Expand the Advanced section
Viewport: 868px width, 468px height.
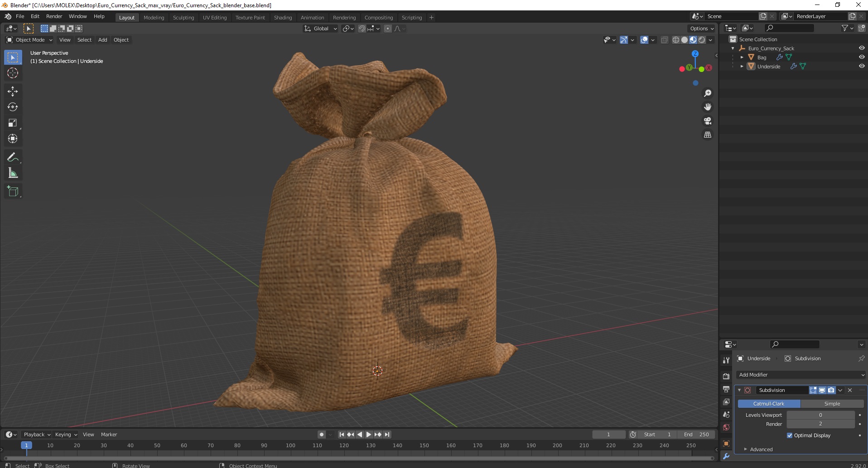pyautogui.click(x=761, y=449)
